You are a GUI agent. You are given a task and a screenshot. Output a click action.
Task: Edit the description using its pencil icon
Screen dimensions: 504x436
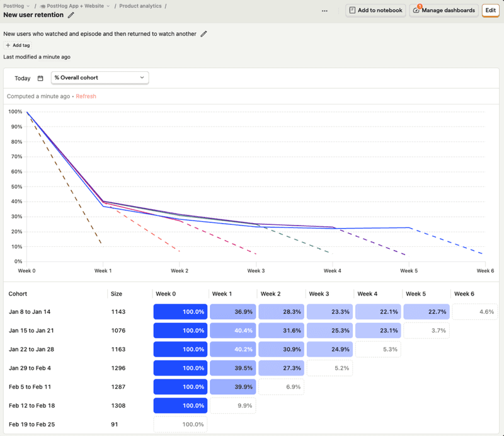[x=203, y=34]
